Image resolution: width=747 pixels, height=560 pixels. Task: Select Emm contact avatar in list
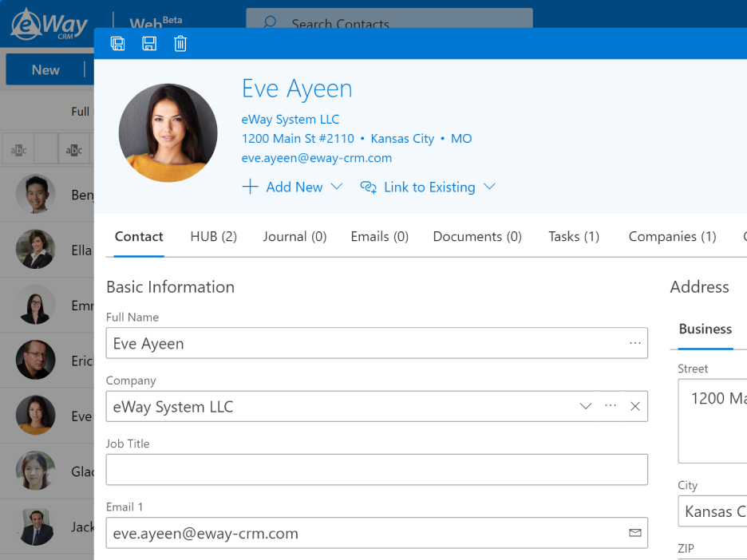(x=35, y=304)
